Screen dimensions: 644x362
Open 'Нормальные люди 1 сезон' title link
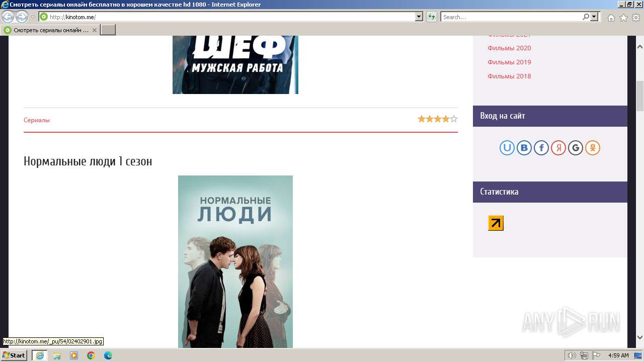coord(88,161)
